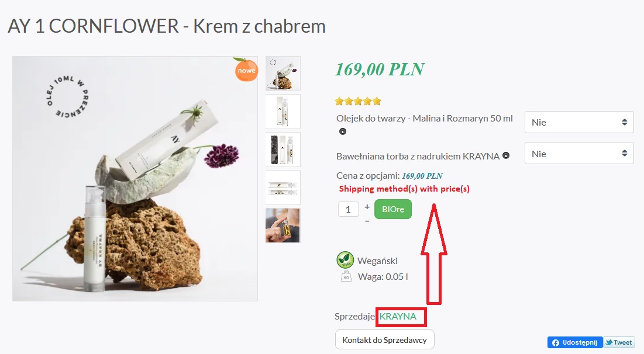
Task: Select thumbnail showing hand holding oil bottle
Action: click(x=283, y=225)
